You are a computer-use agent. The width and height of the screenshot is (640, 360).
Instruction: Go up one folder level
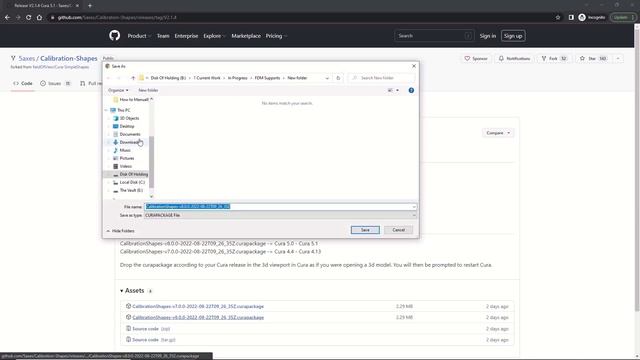[133, 78]
